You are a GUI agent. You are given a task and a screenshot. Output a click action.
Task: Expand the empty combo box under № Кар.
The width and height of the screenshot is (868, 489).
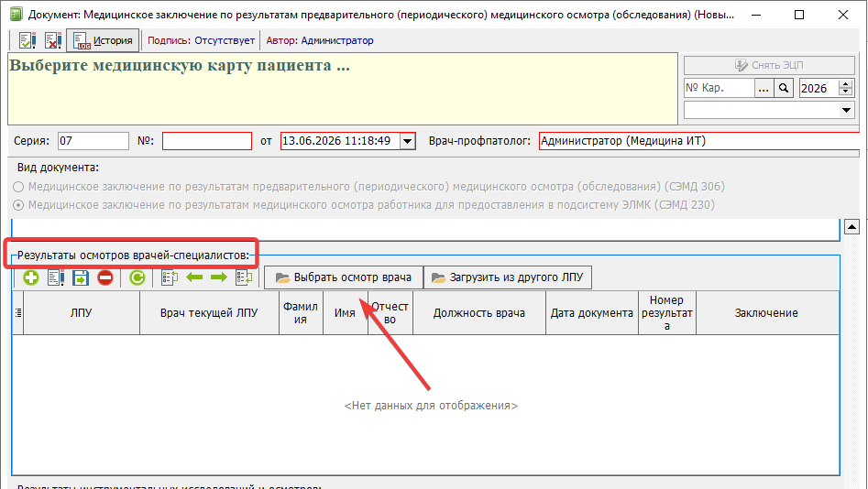pos(846,110)
